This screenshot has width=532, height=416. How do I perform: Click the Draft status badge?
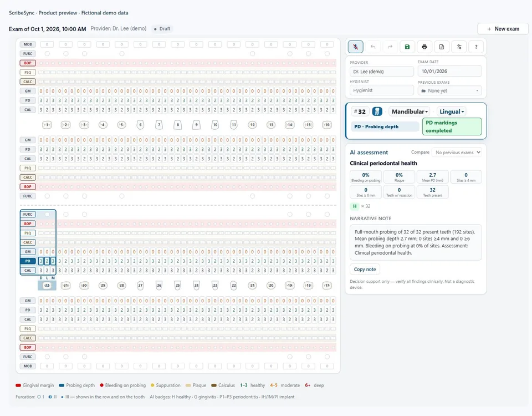162,29
